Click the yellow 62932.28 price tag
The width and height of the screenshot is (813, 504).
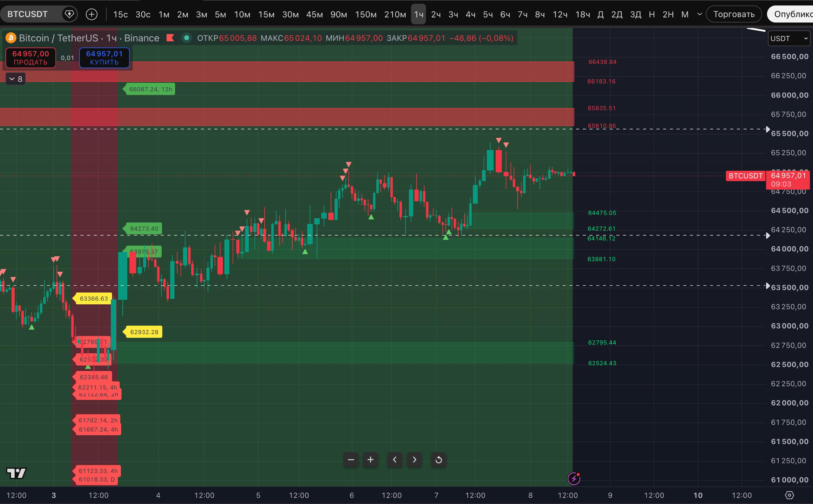[142, 332]
